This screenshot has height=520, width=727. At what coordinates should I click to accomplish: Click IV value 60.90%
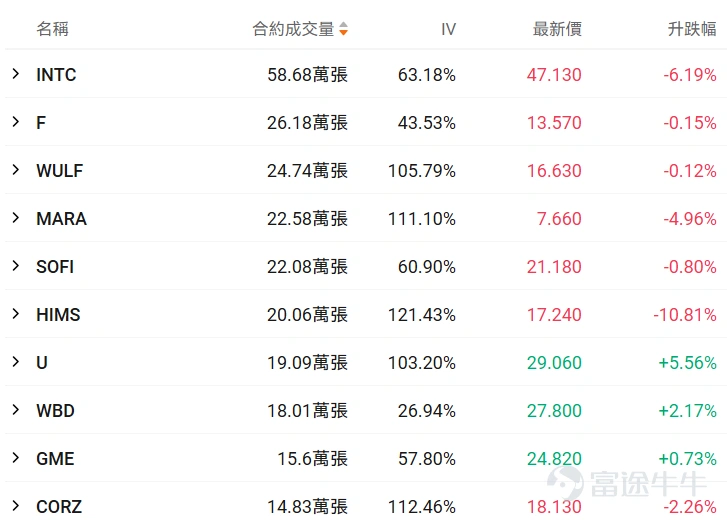(x=427, y=266)
